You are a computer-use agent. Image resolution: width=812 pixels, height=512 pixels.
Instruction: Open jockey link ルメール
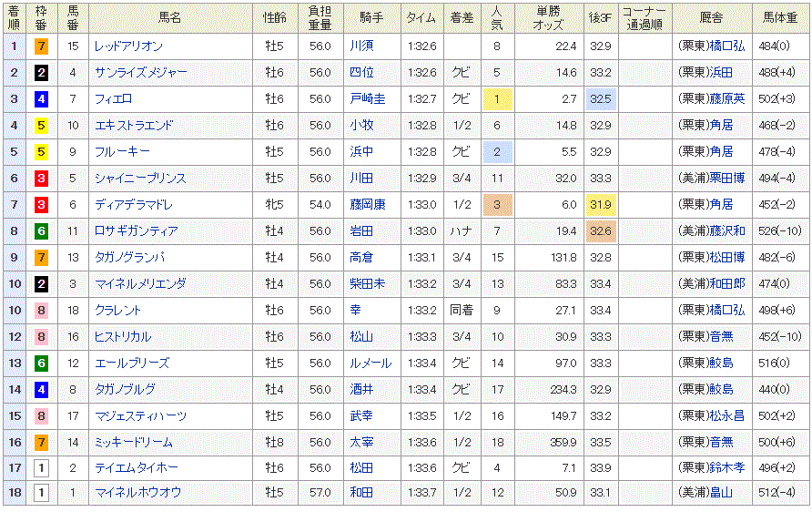point(370,364)
